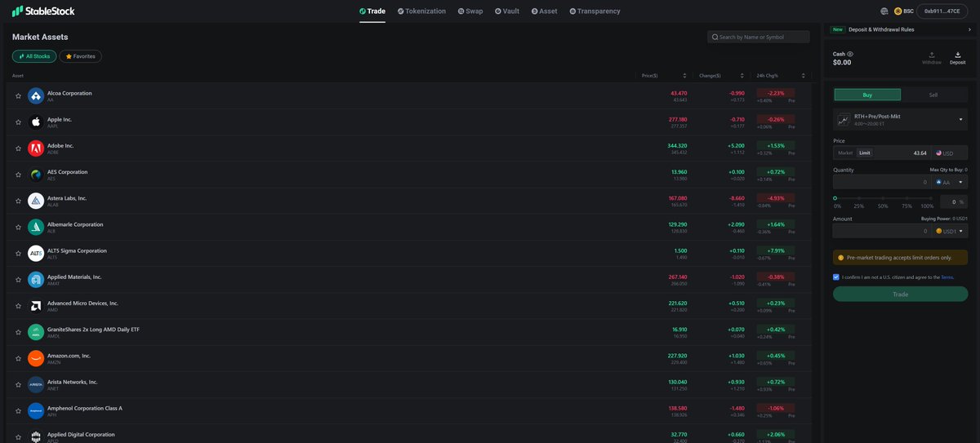Favorite Apple Inc. with its star
The width and height of the screenshot is (980, 443).
(18, 122)
